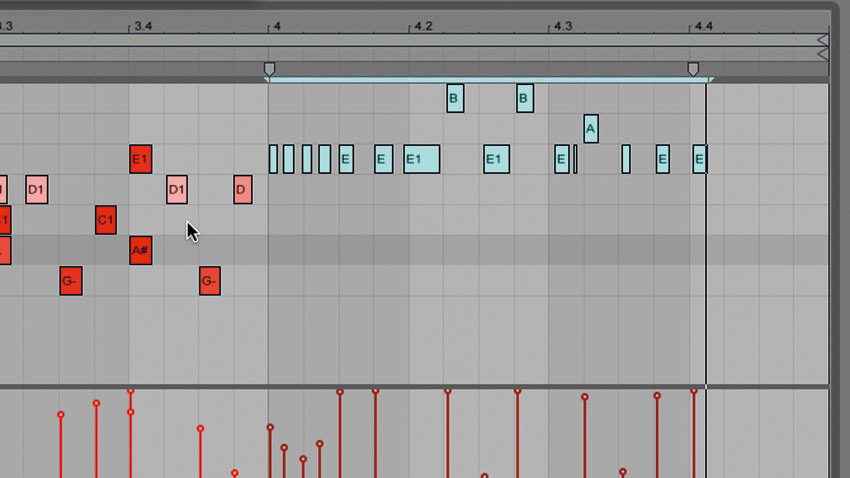The image size is (850, 478).
Task: Select the cyan E note at loop end
Action: [x=699, y=159]
